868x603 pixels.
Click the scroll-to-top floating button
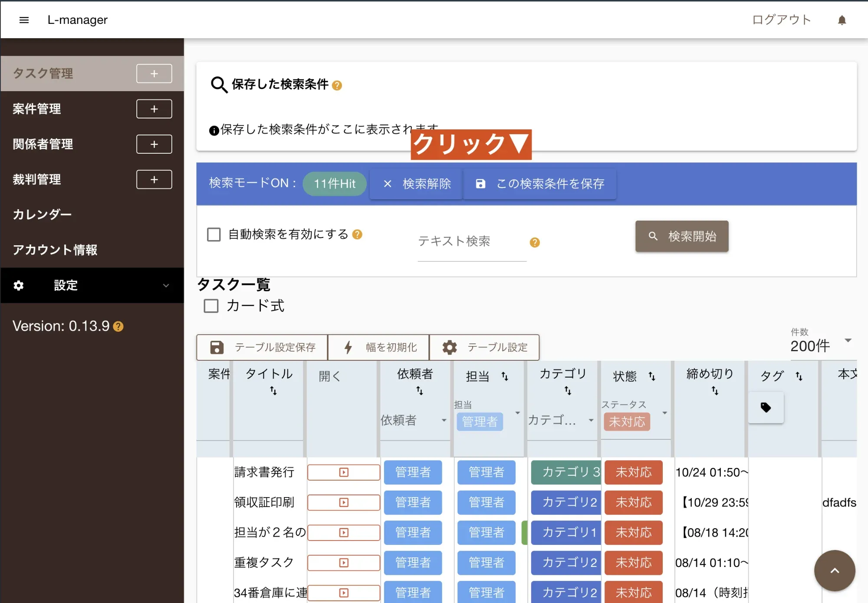pos(834,570)
